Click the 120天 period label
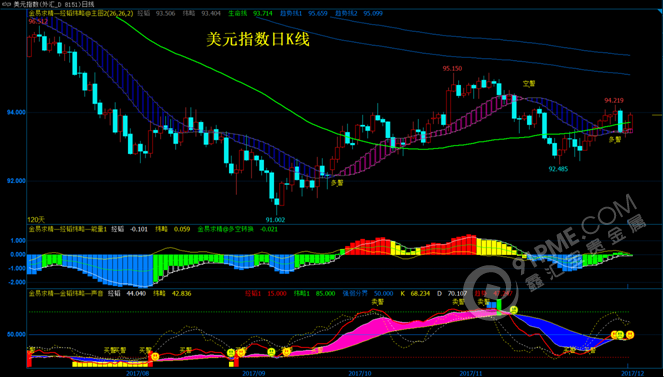664x377 pixels. 36,219
